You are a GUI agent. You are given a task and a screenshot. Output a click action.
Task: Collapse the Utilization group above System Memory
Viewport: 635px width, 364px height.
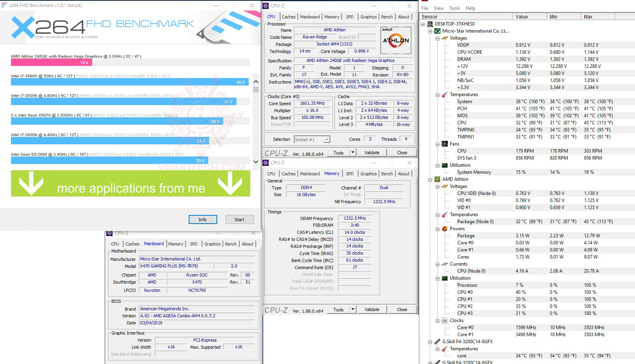pyautogui.click(x=438, y=166)
